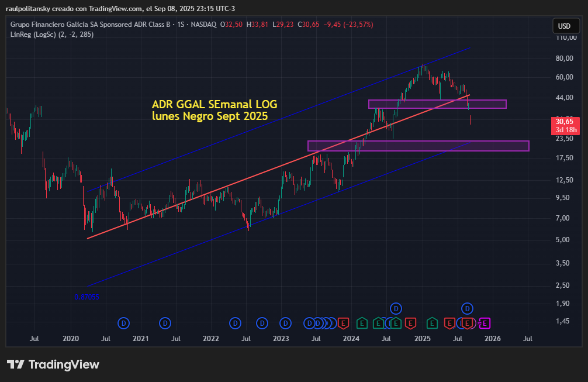588x382 pixels.
Task: Click the 2020 label on time axis
Action: pyautogui.click(x=71, y=339)
